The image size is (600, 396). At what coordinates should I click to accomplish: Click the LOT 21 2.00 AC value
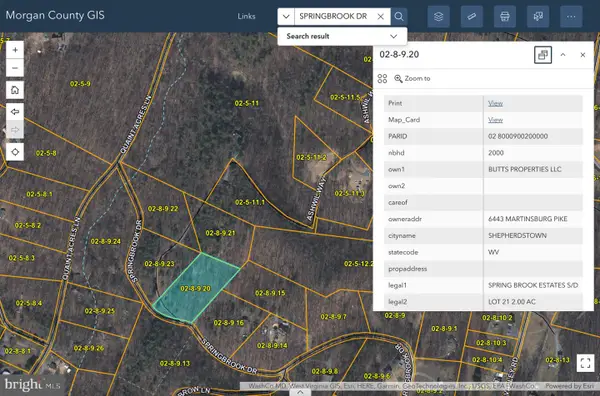pyautogui.click(x=512, y=302)
